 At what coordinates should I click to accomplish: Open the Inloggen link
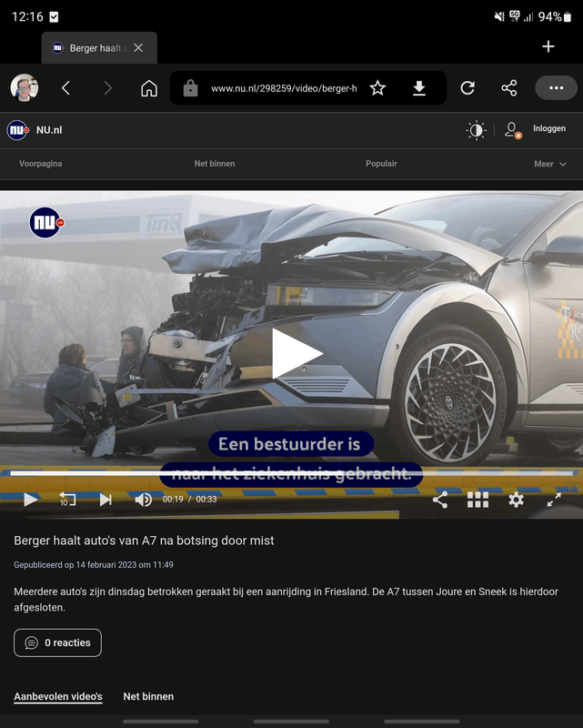pos(549,128)
